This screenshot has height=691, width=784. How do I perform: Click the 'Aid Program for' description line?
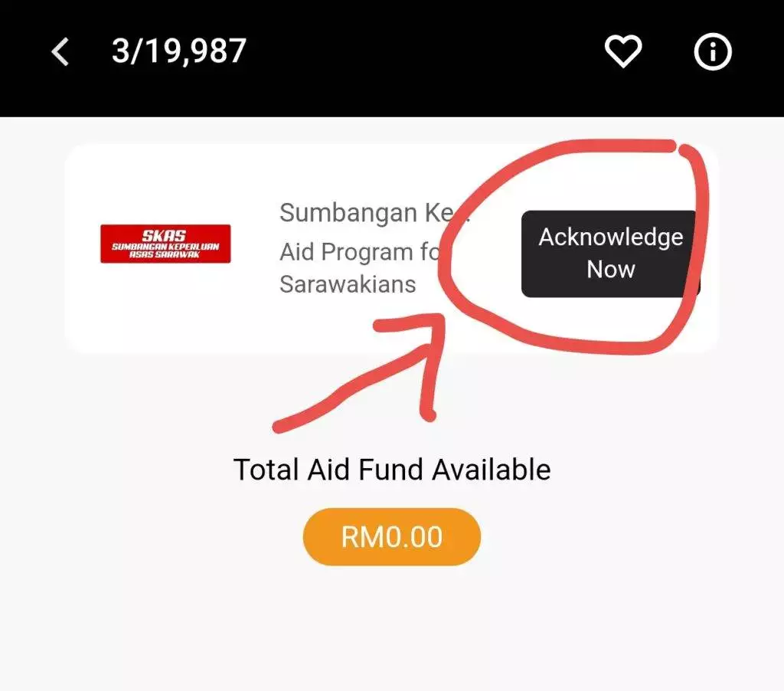357,251
